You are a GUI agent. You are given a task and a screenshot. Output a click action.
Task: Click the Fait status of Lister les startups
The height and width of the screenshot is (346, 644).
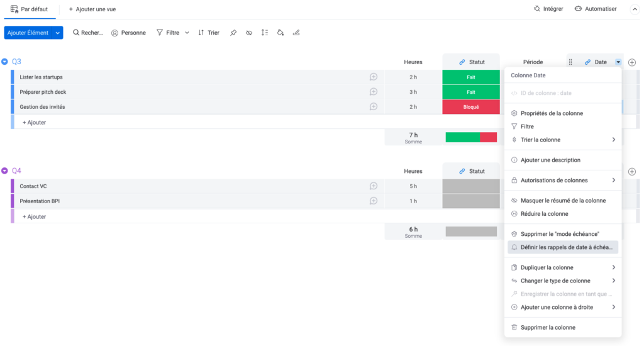(x=471, y=77)
